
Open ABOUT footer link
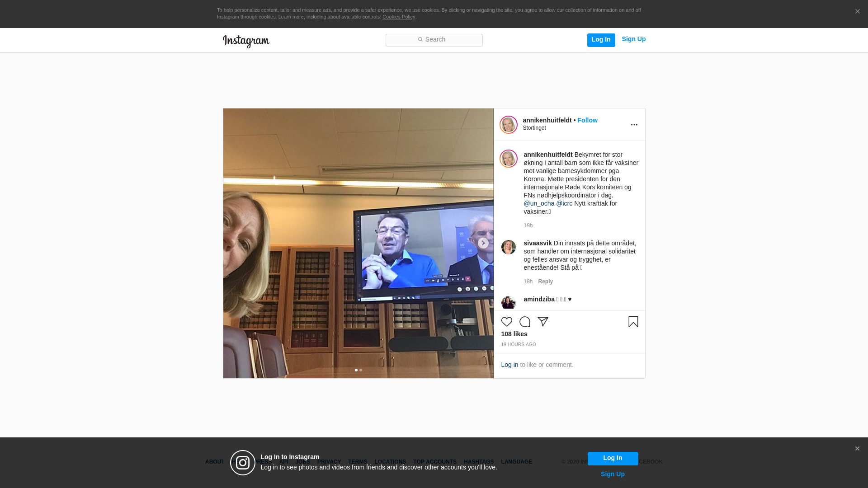215,462
